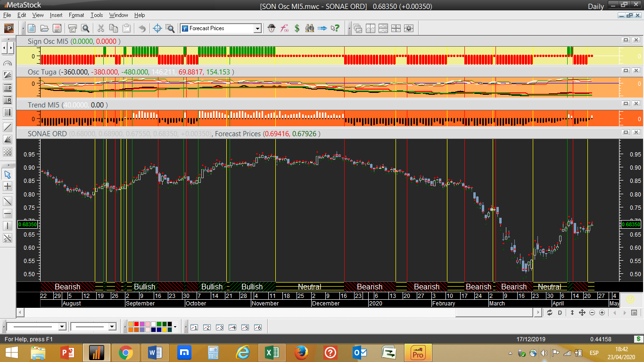Click the green dollar sign icon

click(x=297, y=28)
